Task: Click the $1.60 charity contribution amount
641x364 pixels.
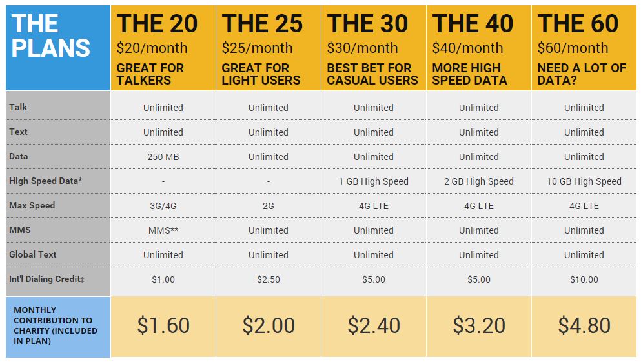Action: [x=163, y=325]
